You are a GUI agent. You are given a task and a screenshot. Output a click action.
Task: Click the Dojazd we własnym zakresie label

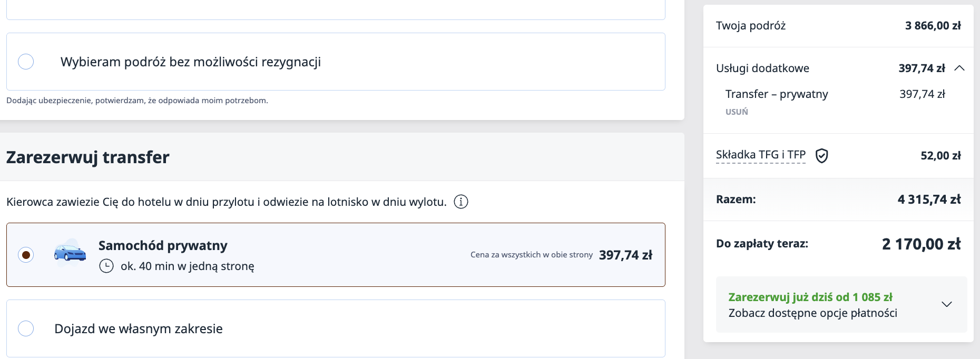click(139, 329)
